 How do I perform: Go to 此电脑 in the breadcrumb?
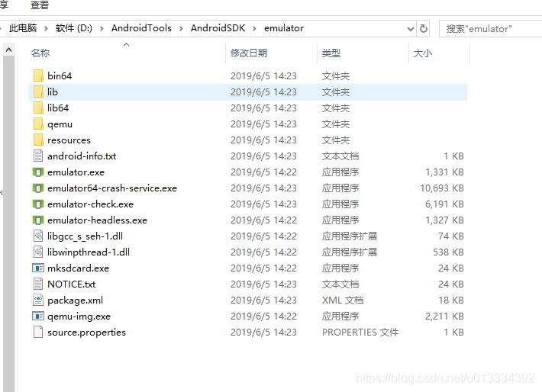(23, 28)
